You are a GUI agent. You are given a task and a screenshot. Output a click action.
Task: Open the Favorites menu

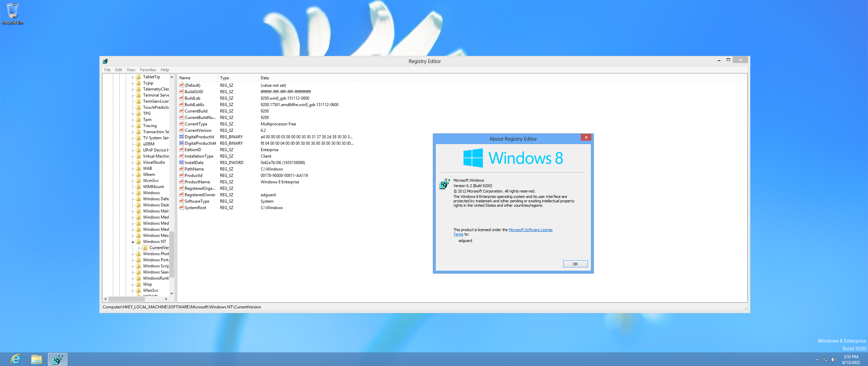click(x=148, y=69)
